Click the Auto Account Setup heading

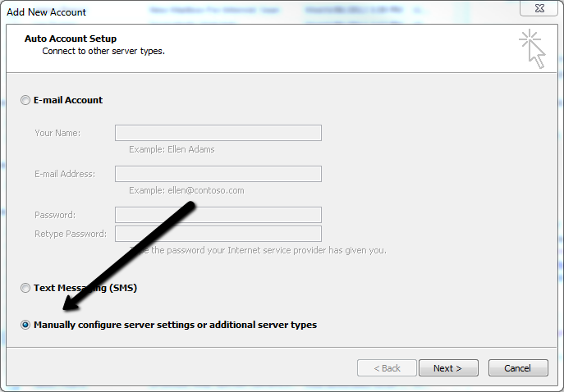click(71, 39)
